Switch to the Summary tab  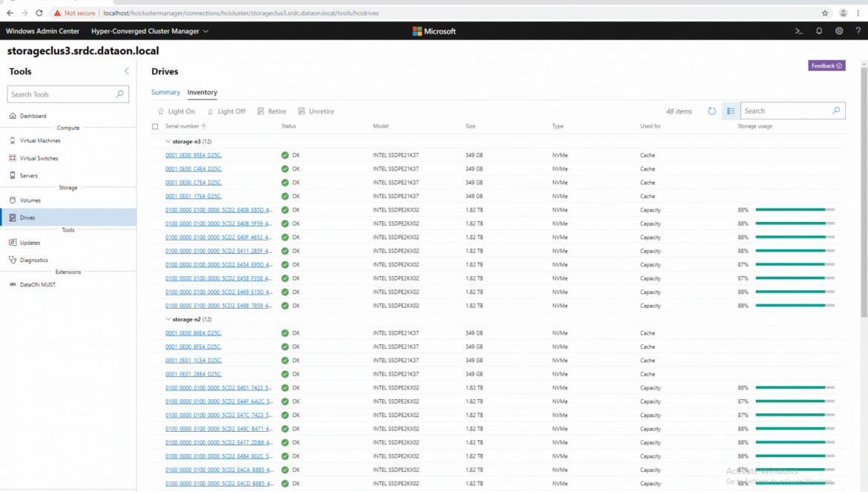pyautogui.click(x=165, y=93)
